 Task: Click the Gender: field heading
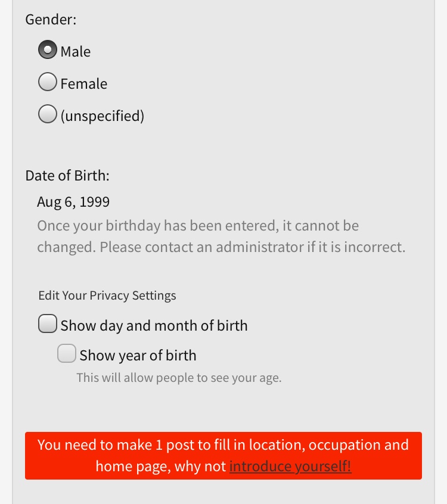[x=51, y=19]
